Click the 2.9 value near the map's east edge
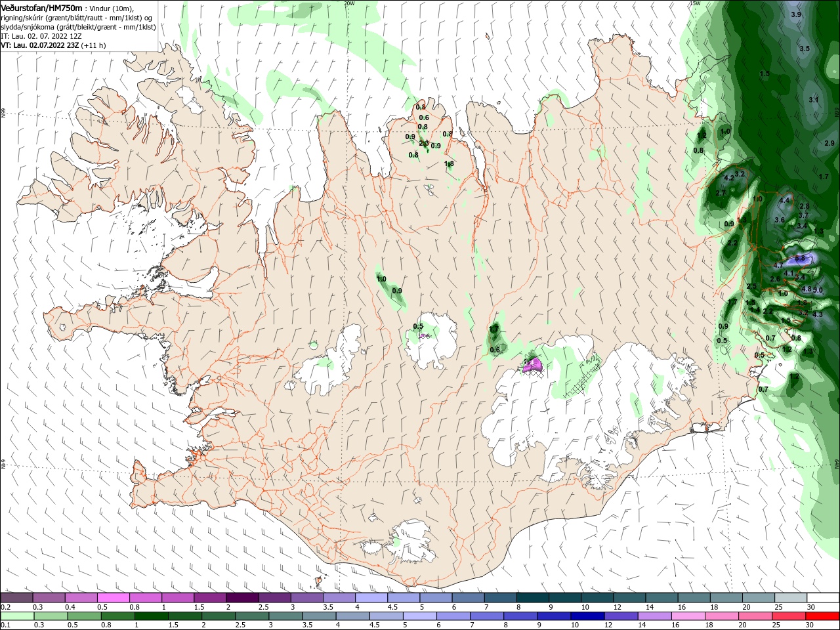Image resolution: width=840 pixels, height=630 pixels. tap(829, 143)
